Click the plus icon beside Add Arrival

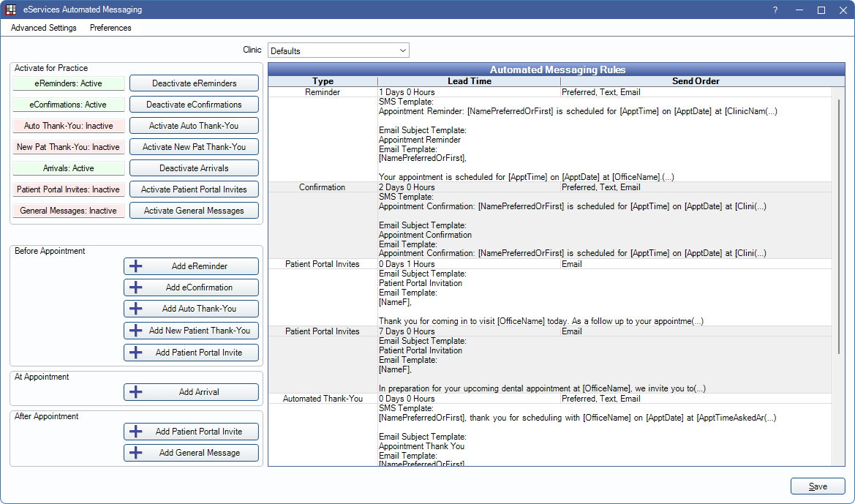(135, 392)
